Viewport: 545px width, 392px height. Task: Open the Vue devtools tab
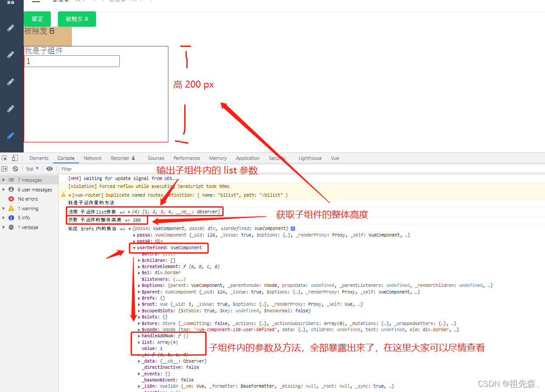(335, 158)
